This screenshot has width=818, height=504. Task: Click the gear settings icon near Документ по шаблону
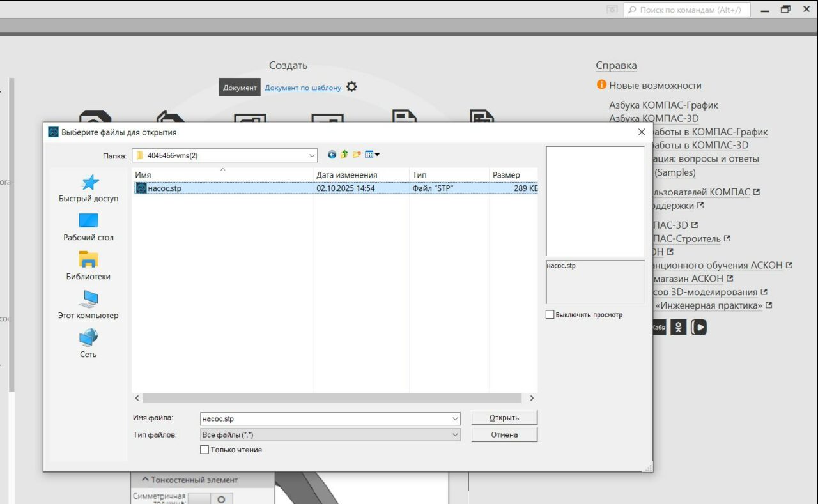[x=351, y=87]
